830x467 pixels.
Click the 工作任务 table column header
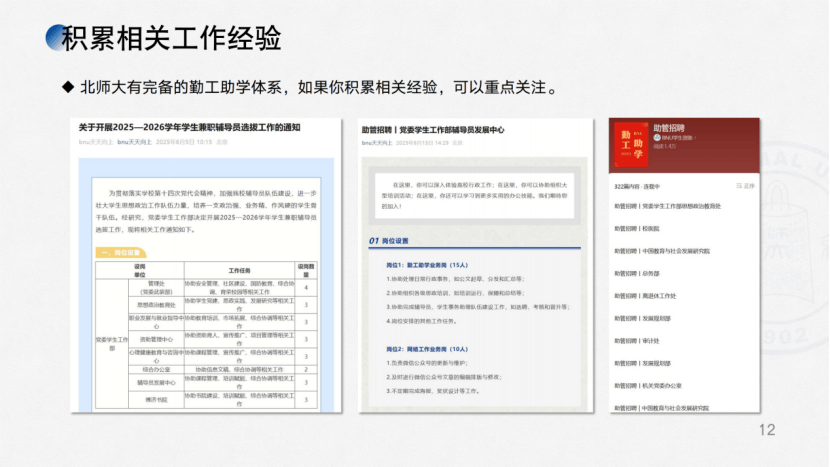coord(239,270)
